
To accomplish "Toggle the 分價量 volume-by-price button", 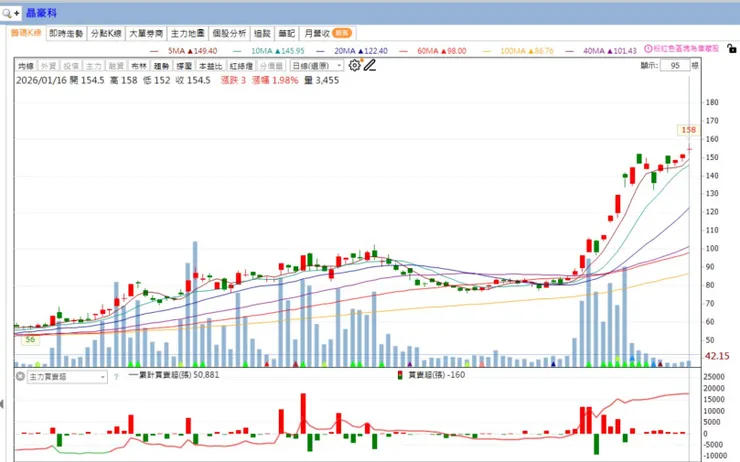I will tap(271, 66).
